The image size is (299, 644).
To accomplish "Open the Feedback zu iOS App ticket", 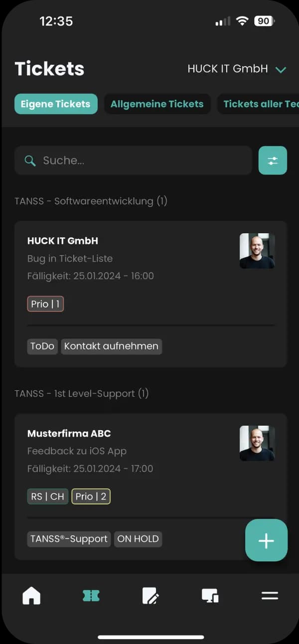I will coord(150,486).
